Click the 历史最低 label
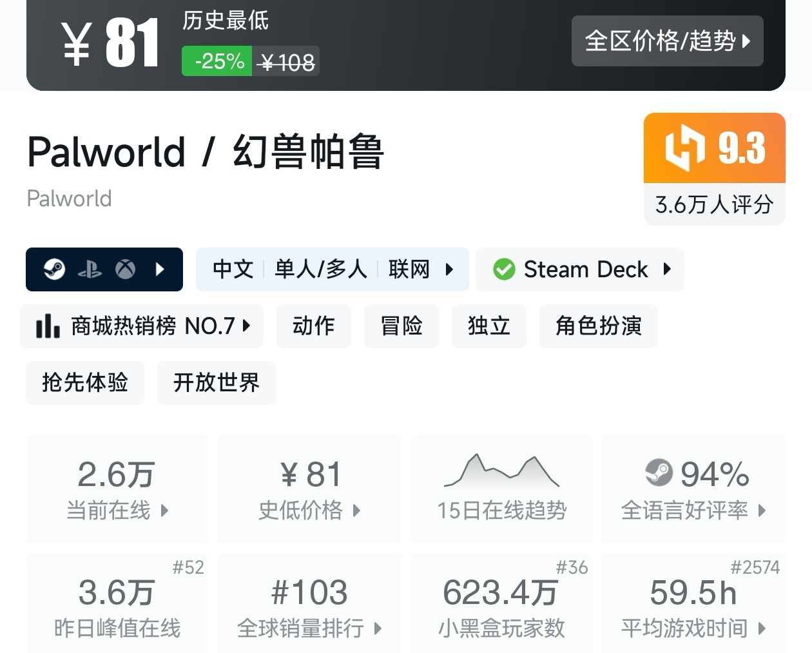Image resolution: width=812 pixels, height=653 pixels. tap(226, 21)
